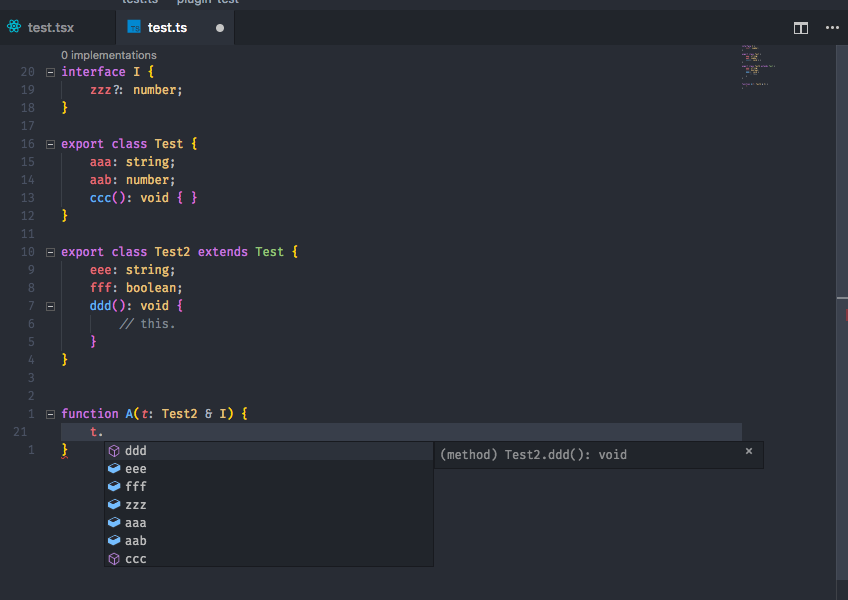Click the property icon beside zzz
This screenshot has width=848, height=600.
114,504
